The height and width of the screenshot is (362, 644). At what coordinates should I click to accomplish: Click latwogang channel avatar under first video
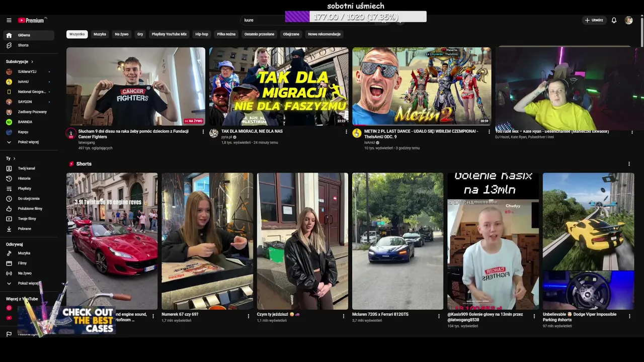(x=71, y=133)
